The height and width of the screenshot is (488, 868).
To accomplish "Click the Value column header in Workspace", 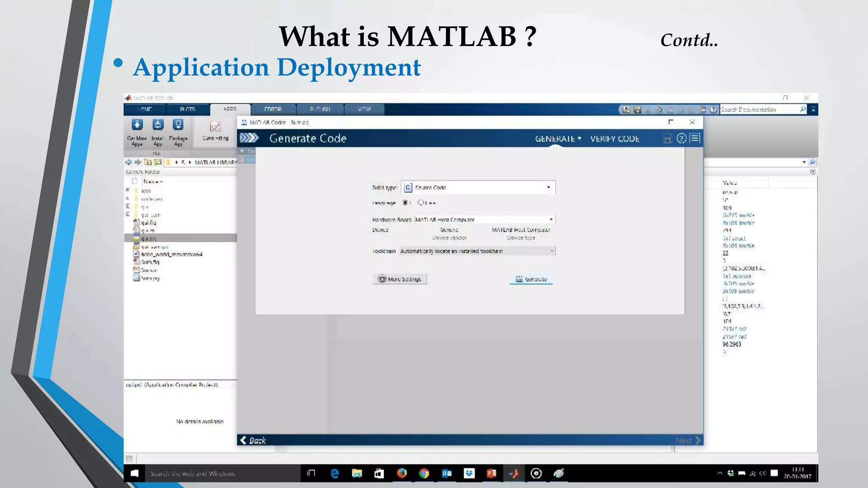I will 730,183.
